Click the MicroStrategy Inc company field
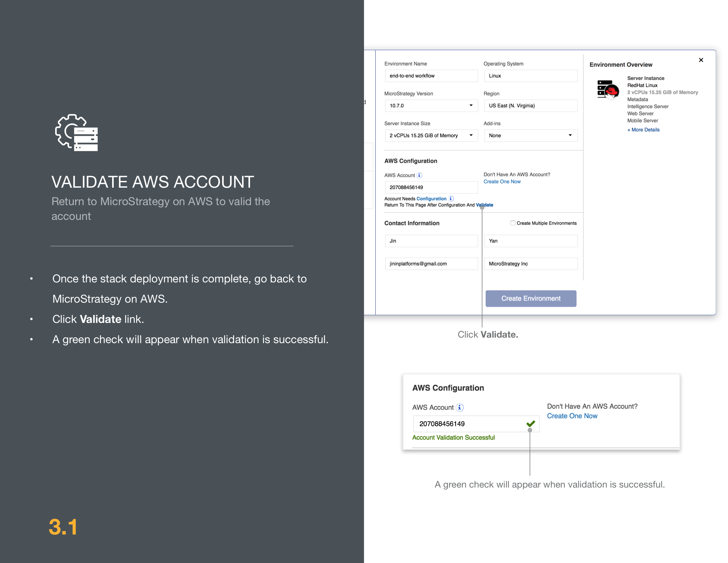This screenshot has width=728, height=563. (531, 263)
